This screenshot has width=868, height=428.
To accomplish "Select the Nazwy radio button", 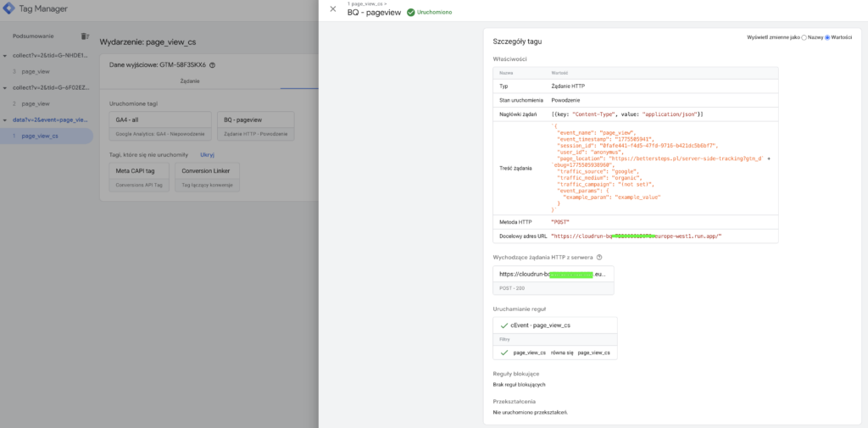I will [x=804, y=37].
